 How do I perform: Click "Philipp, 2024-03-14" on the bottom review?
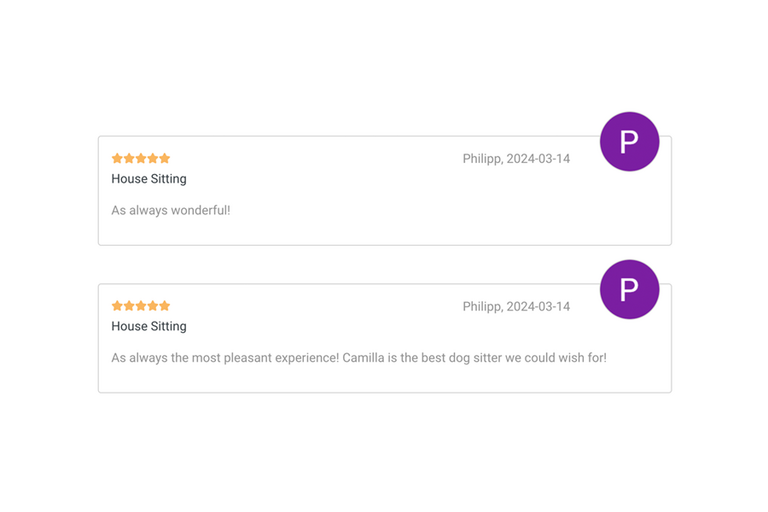(516, 306)
